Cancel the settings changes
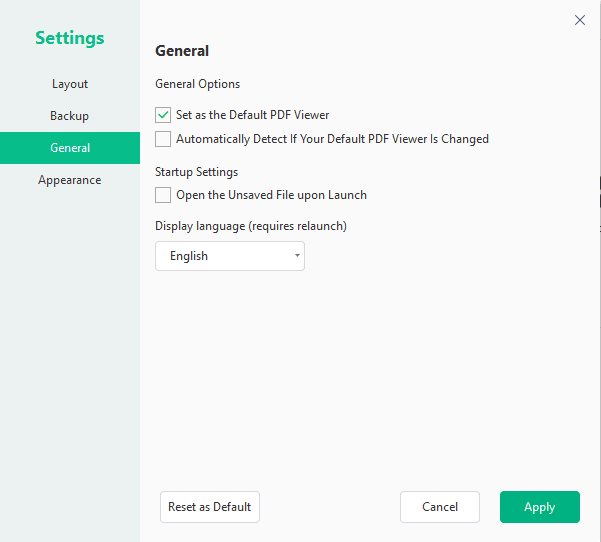The height and width of the screenshot is (542, 601). click(440, 507)
